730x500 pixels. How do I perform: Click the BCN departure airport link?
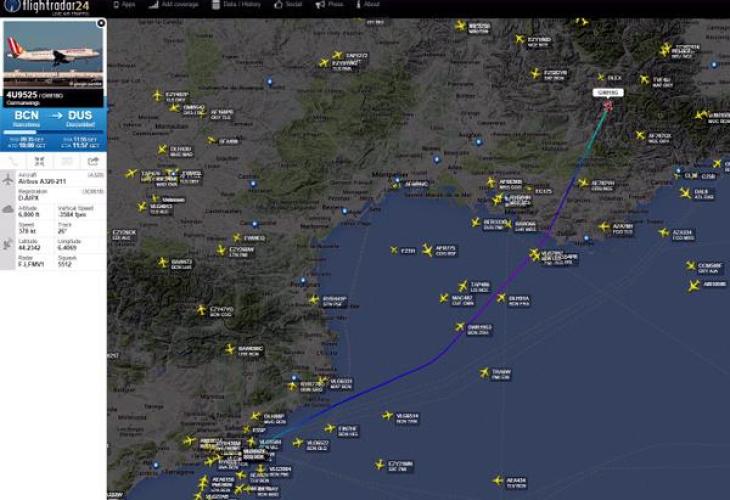click(x=27, y=118)
